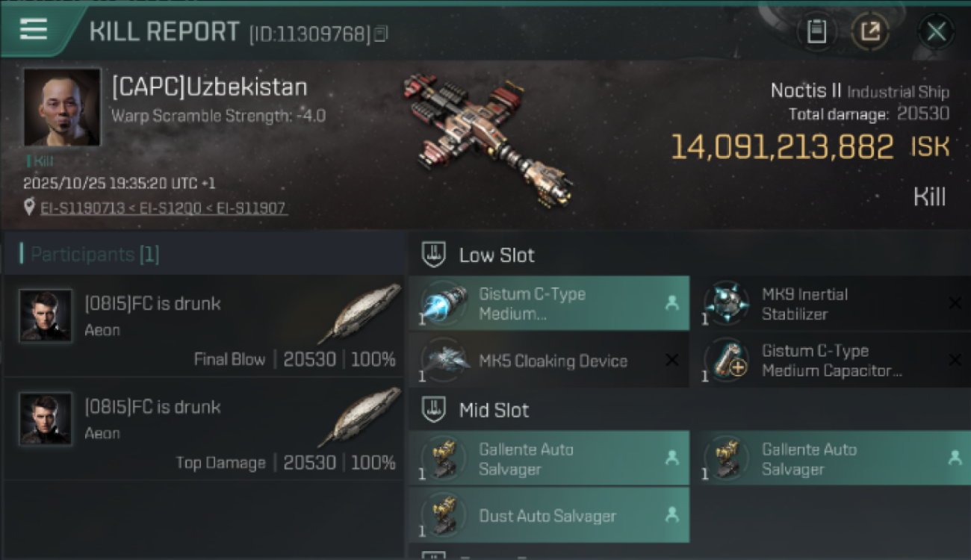Close the kill report window
Screen dimensions: 971x560
pyautogui.click(x=936, y=31)
